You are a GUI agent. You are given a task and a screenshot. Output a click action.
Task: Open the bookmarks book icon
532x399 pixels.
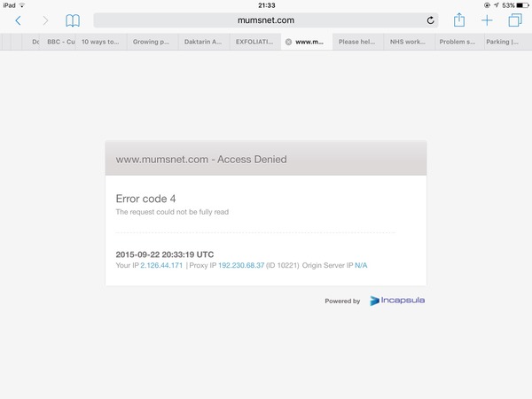(73, 20)
